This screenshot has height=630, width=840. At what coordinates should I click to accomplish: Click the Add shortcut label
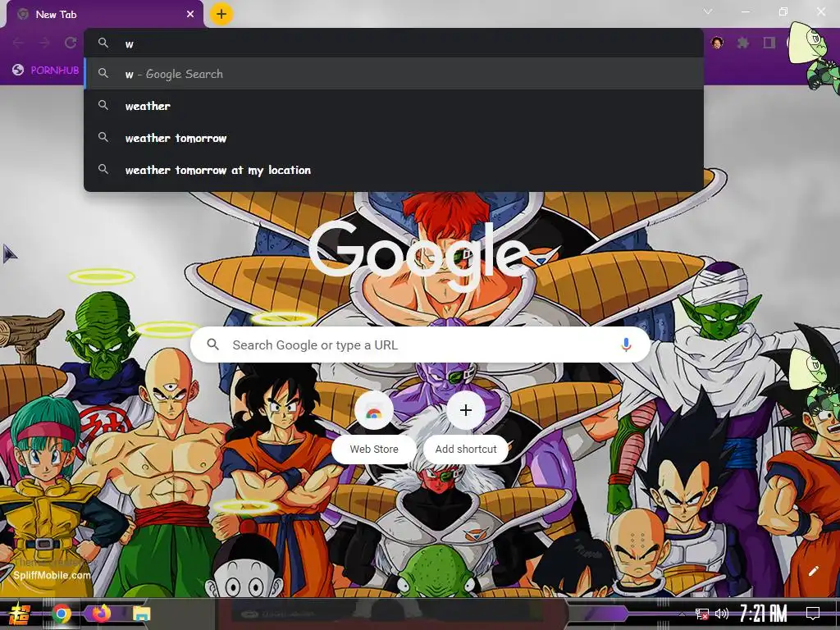coord(466,449)
